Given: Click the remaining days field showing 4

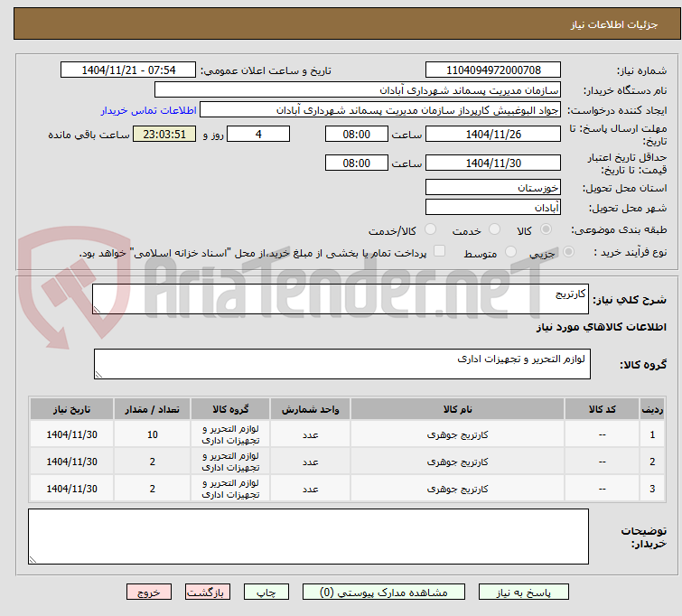Looking at the screenshot, I should click(x=258, y=134).
